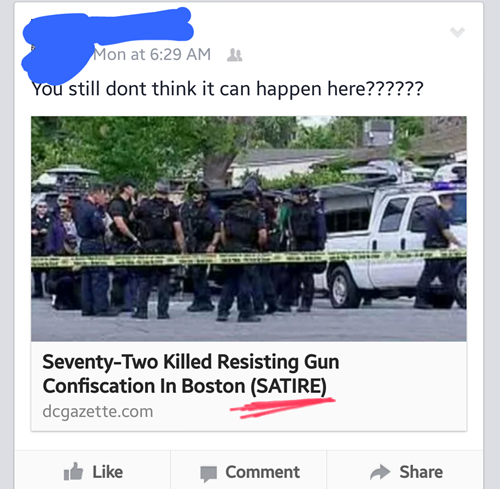Click the thumbs-up Like icon
This screenshot has width=500, height=489.
(x=73, y=472)
